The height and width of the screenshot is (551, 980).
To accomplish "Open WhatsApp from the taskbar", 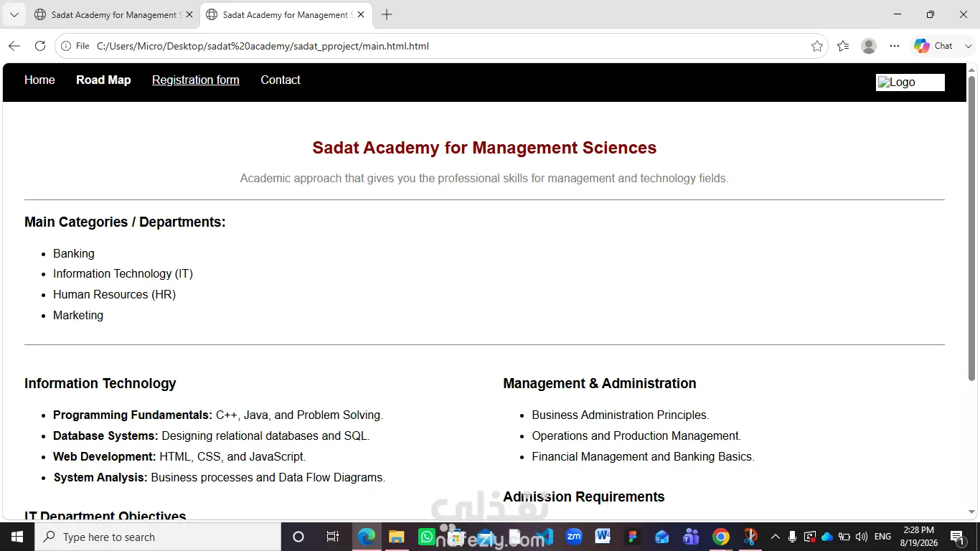I will pos(427,537).
